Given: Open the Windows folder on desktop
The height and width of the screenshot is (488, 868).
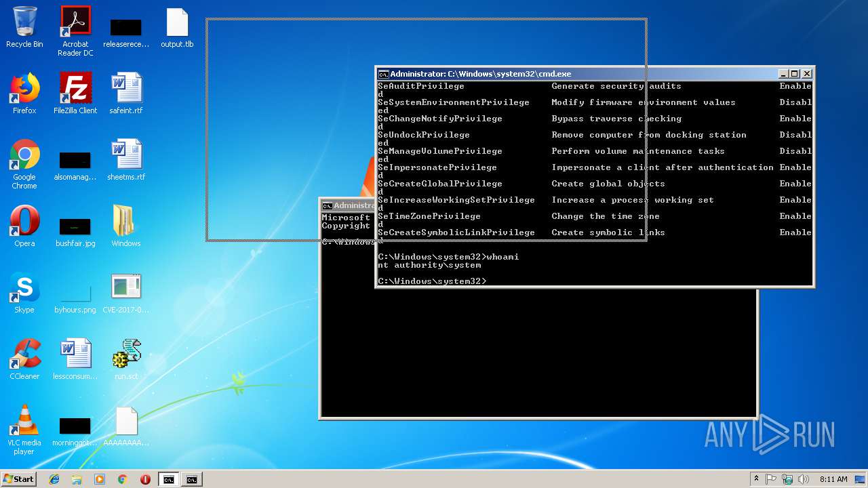Looking at the screenshot, I should (x=126, y=226).
